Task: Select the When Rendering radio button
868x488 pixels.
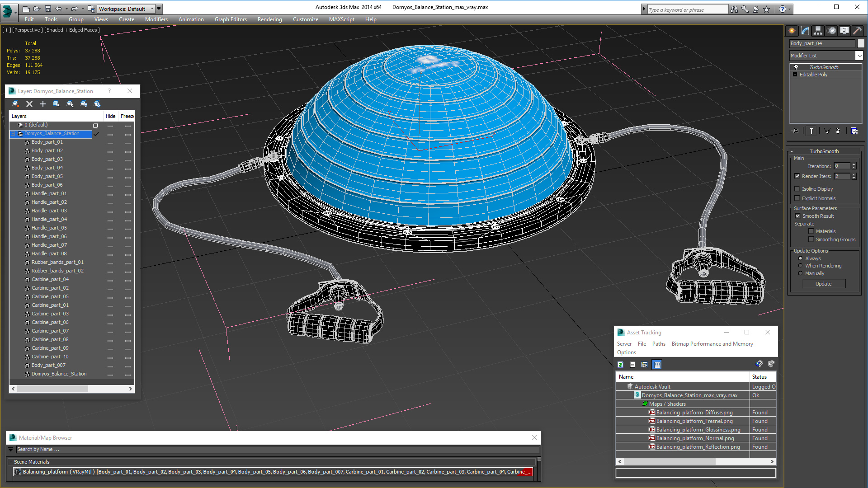Action: 800,266
